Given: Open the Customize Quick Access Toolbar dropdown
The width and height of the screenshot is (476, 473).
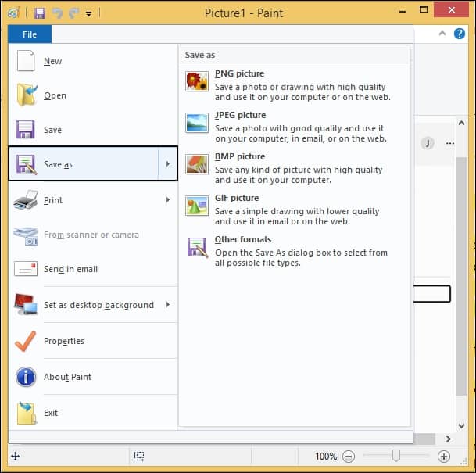Looking at the screenshot, I should [x=88, y=13].
